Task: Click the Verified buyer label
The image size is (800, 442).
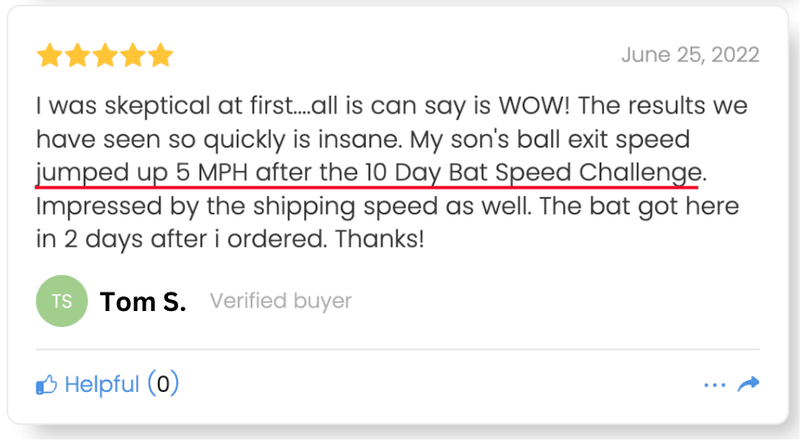Action: point(281,301)
